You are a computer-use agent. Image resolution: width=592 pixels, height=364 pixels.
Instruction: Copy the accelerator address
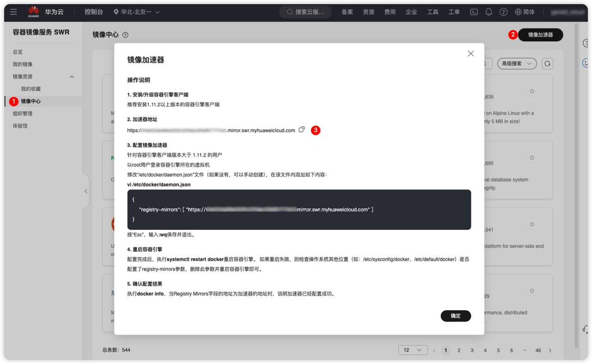302,130
